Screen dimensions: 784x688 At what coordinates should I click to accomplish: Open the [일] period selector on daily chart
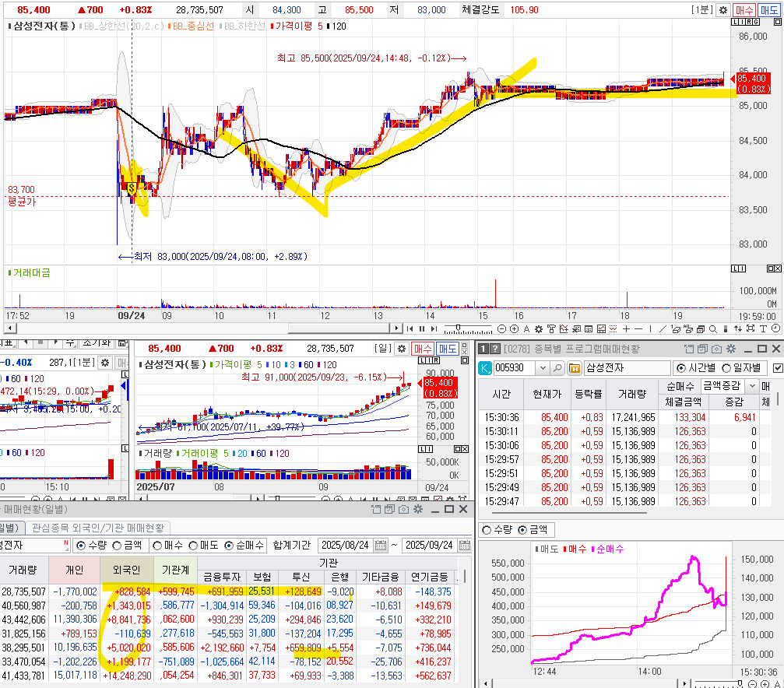pyautogui.click(x=384, y=349)
